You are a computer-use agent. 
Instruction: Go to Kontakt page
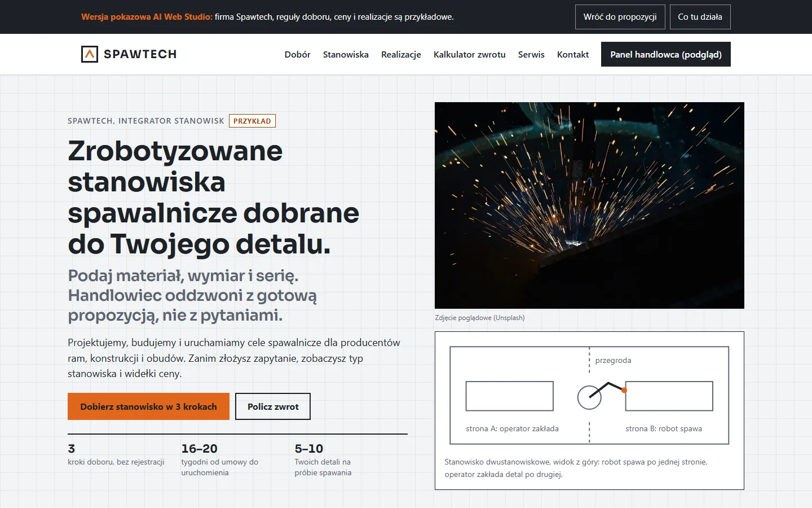(x=573, y=55)
